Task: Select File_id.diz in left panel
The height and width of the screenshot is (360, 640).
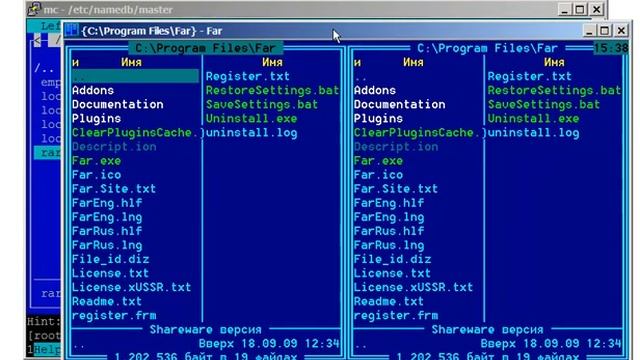Action: [111, 259]
